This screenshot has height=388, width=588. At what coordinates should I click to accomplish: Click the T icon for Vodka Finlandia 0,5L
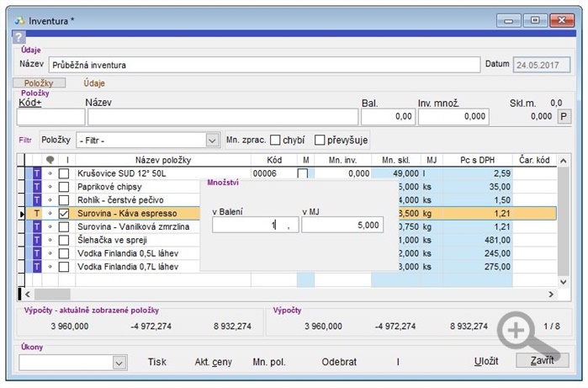(37, 253)
